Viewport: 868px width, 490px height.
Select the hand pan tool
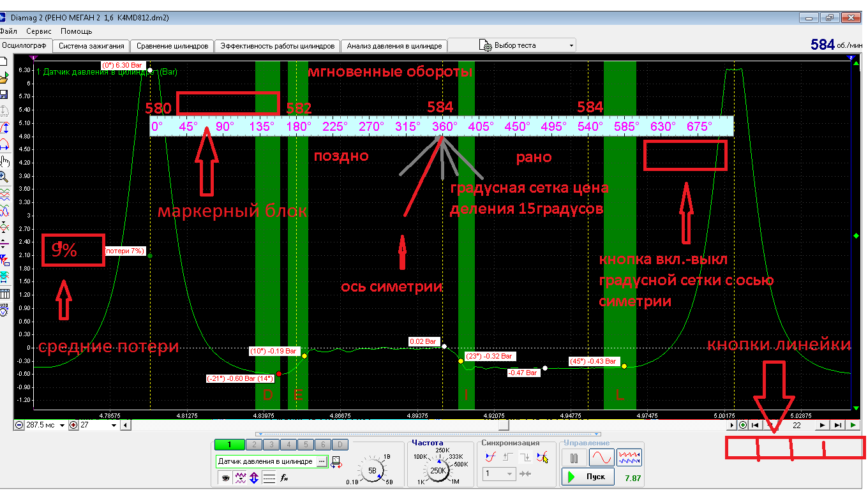coord(4,161)
